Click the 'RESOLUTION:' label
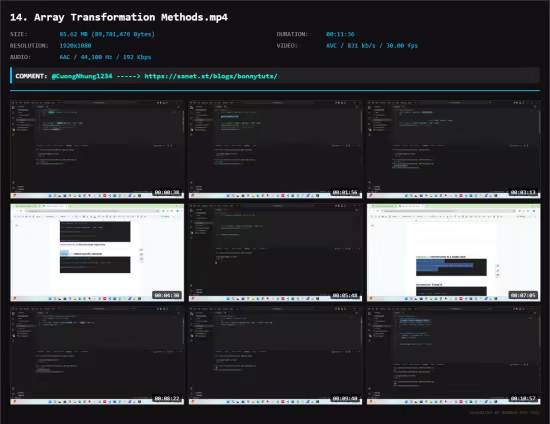 pos(29,46)
